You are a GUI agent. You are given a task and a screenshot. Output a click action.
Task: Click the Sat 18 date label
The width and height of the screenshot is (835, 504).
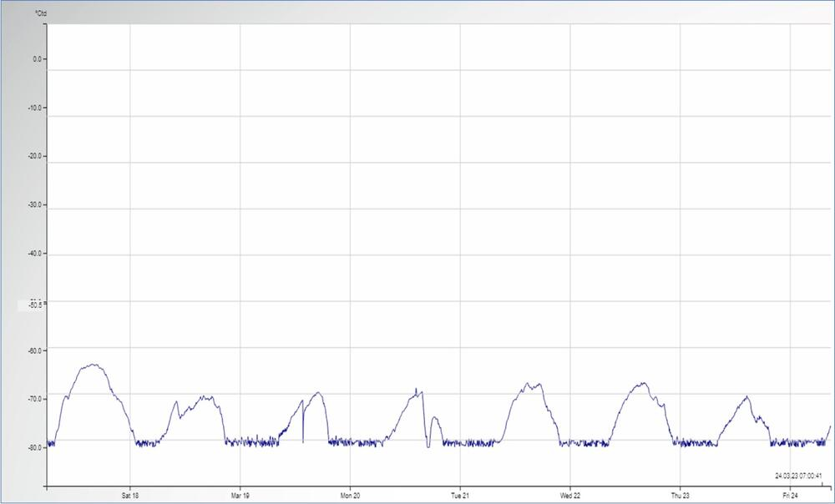point(129,496)
